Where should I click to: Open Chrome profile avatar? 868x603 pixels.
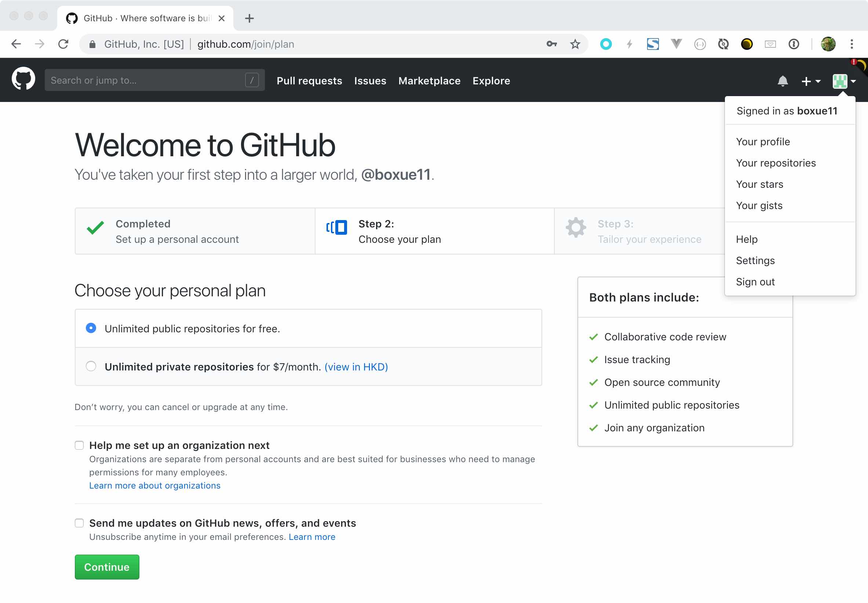pyautogui.click(x=828, y=44)
